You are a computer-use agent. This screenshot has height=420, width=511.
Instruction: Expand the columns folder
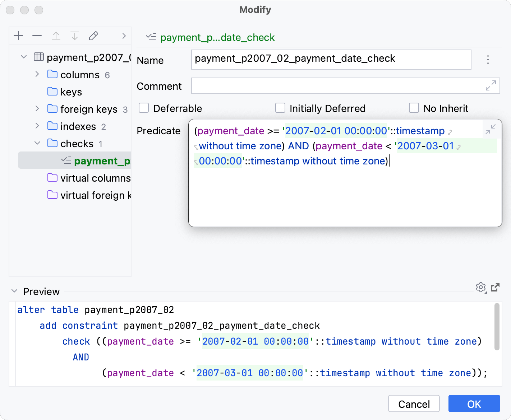click(37, 74)
